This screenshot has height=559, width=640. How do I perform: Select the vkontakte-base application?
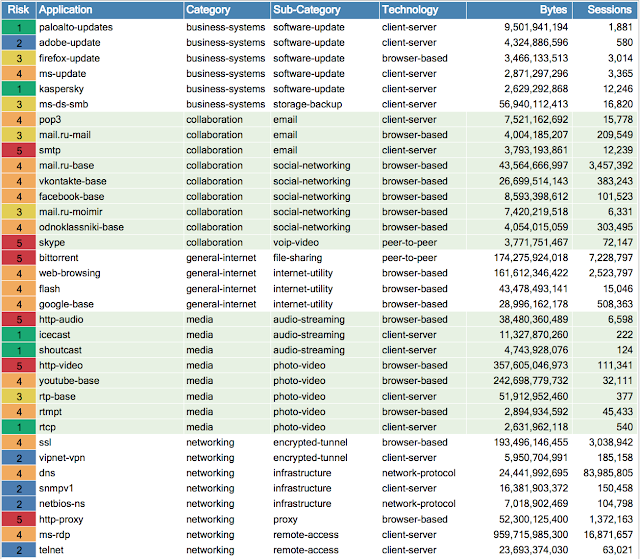[x=73, y=181]
